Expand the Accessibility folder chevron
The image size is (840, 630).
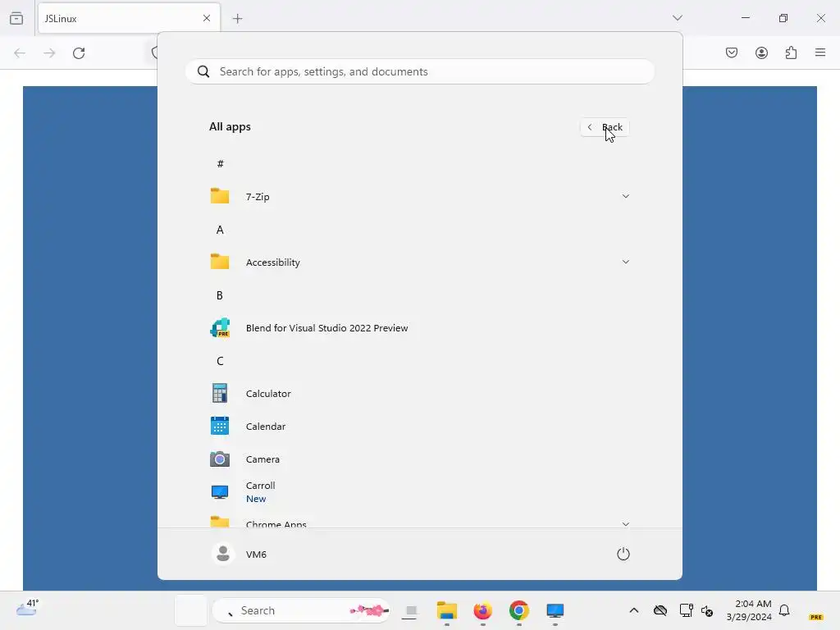[x=626, y=262]
